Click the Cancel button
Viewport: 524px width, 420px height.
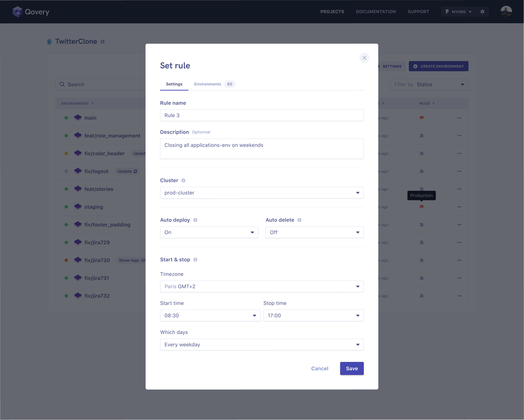319,368
